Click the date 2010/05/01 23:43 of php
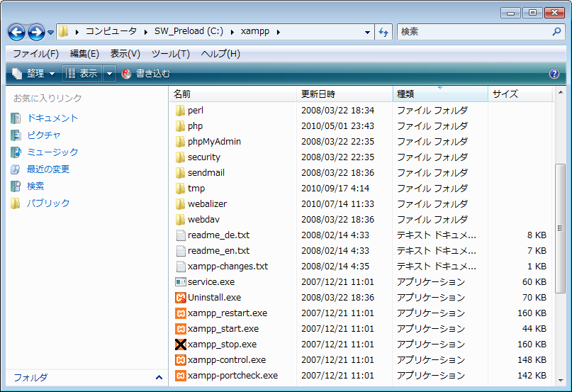The image size is (572, 392). click(x=338, y=126)
